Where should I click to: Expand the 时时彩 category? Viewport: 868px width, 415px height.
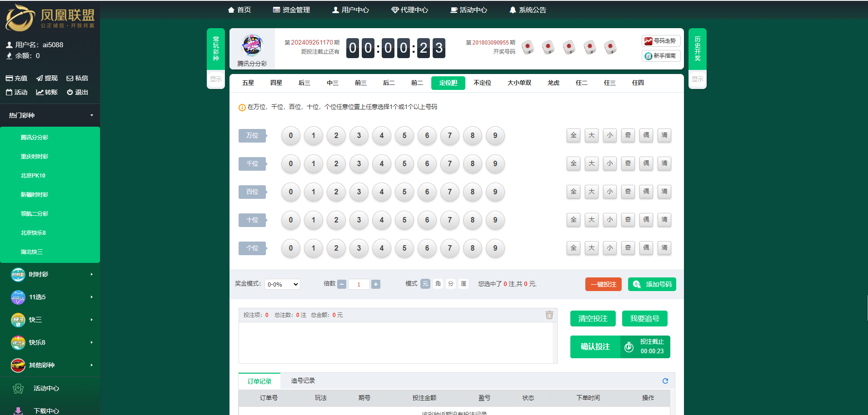click(50, 274)
